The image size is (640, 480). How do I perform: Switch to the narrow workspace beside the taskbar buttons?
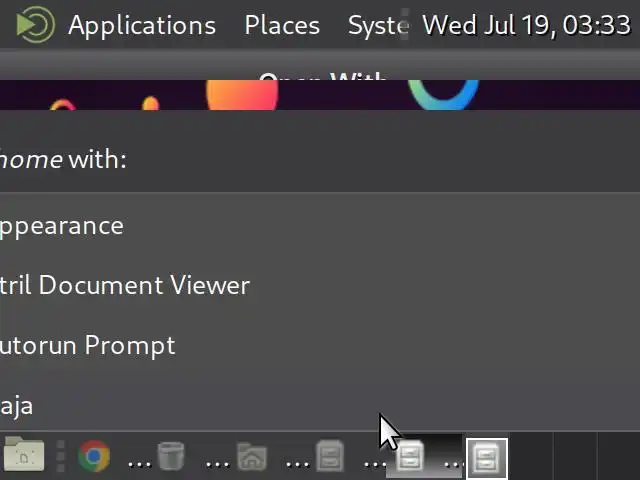(531, 456)
